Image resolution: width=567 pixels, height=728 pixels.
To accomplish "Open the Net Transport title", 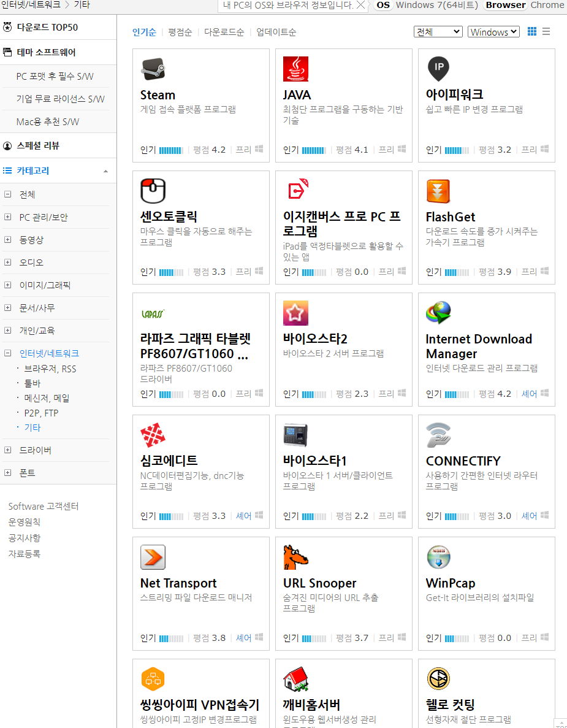I will pyautogui.click(x=178, y=583).
